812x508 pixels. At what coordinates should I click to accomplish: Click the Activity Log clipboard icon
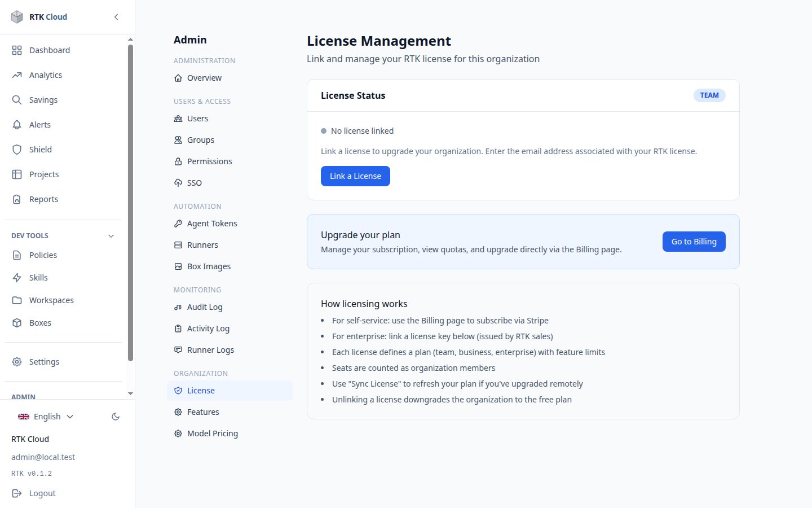click(178, 329)
